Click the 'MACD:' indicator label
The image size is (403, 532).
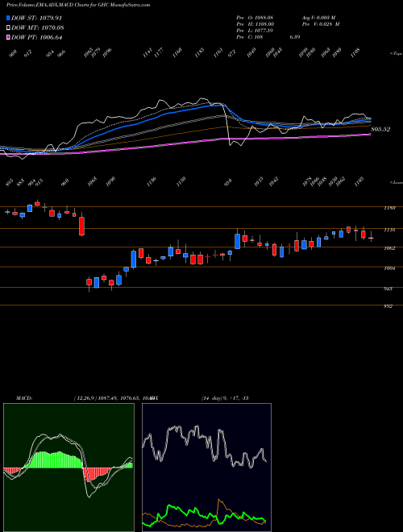click(x=24, y=397)
